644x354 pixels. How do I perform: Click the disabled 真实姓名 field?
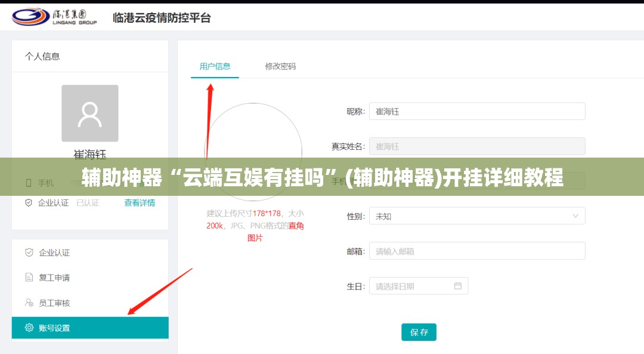pyautogui.click(x=477, y=146)
